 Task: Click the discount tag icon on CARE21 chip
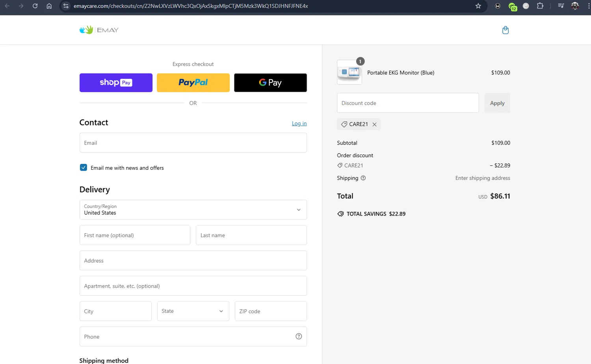(x=344, y=124)
